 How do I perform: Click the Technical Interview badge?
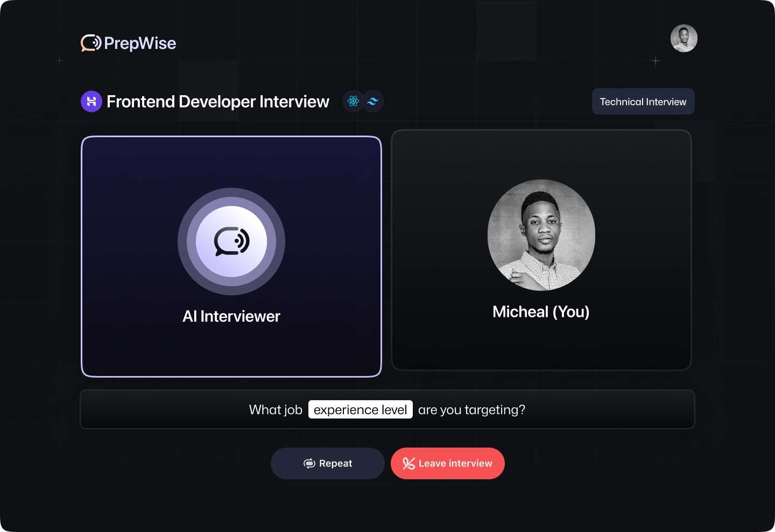(x=643, y=102)
